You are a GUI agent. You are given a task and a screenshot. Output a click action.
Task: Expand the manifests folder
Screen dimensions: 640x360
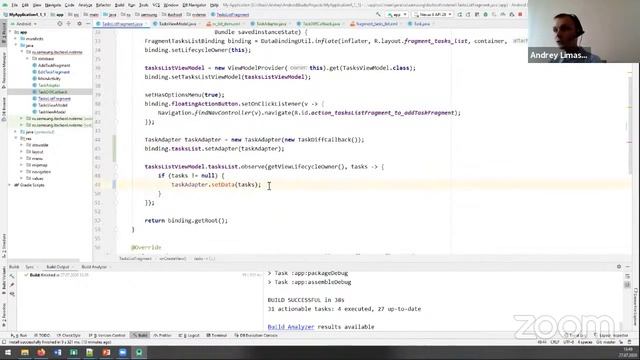tap(16, 39)
